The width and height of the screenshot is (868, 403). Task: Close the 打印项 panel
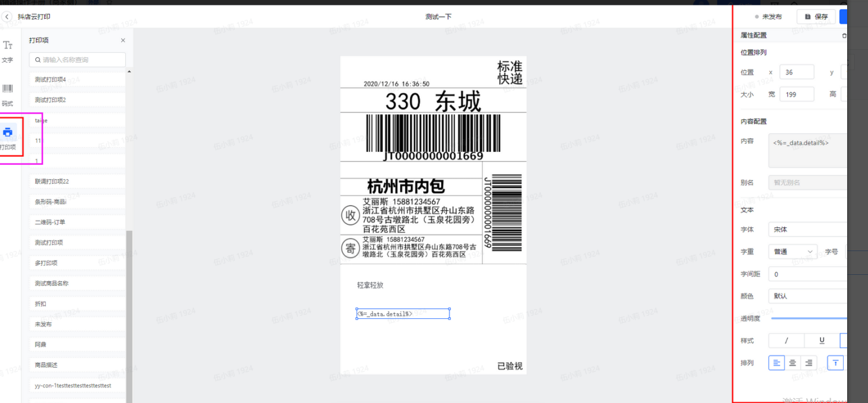tap(123, 41)
